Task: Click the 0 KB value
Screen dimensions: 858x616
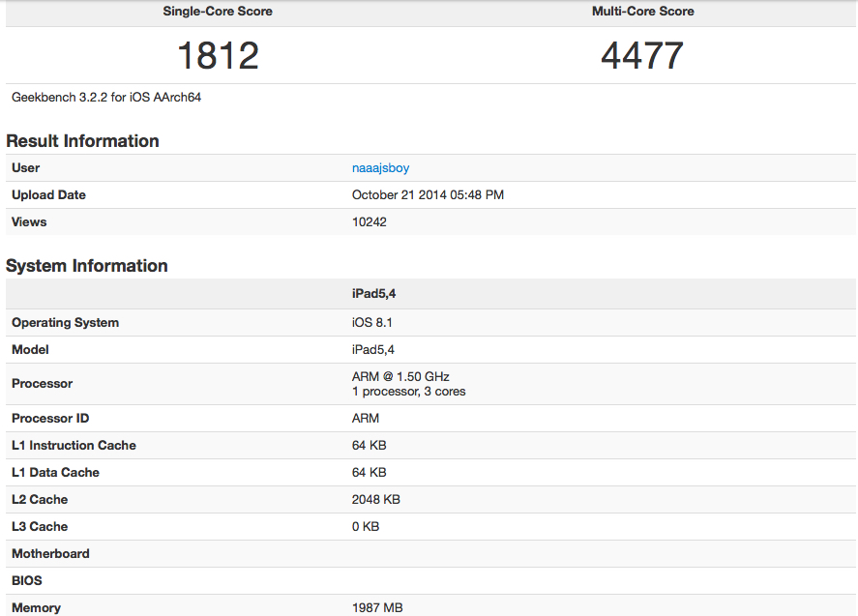Action: tap(366, 527)
